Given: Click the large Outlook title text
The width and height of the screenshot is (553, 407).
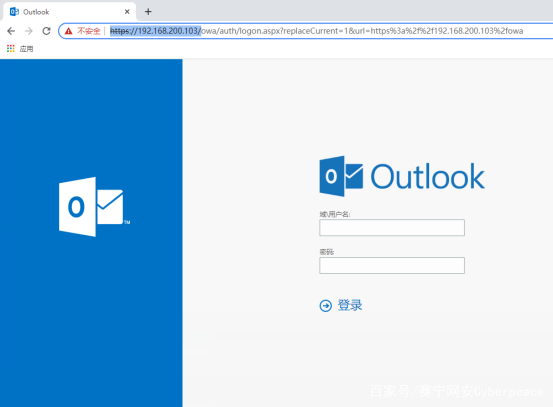Looking at the screenshot, I should coord(427,177).
